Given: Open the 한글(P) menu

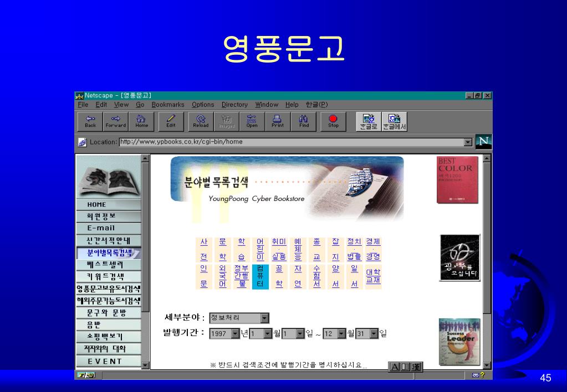Looking at the screenshot, I should coord(317,105).
